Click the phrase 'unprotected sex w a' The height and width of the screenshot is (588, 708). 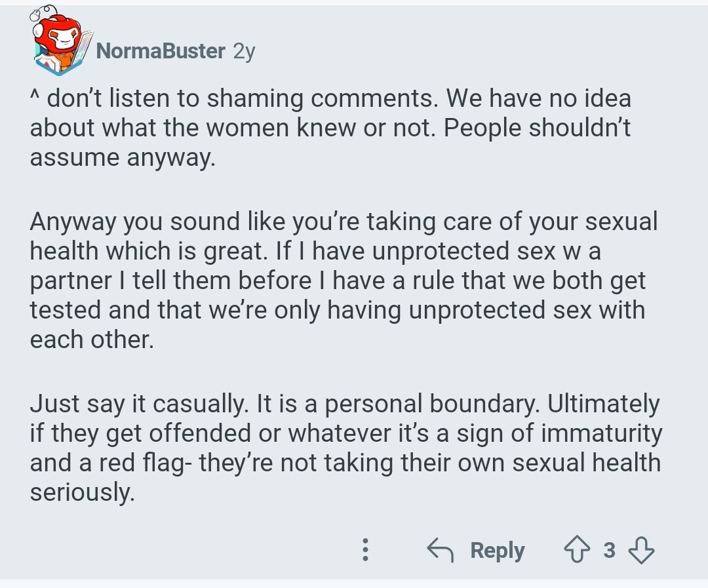pyautogui.click(x=486, y=250)
